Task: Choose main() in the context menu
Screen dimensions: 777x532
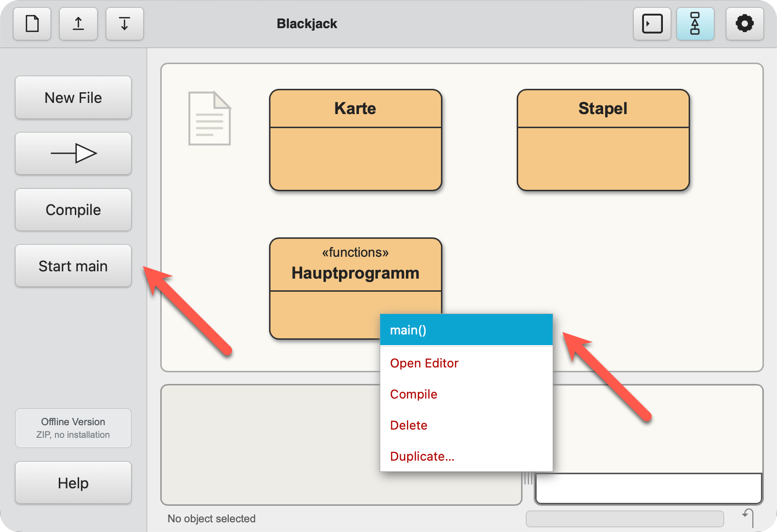Action: click(x=466, y=330)
